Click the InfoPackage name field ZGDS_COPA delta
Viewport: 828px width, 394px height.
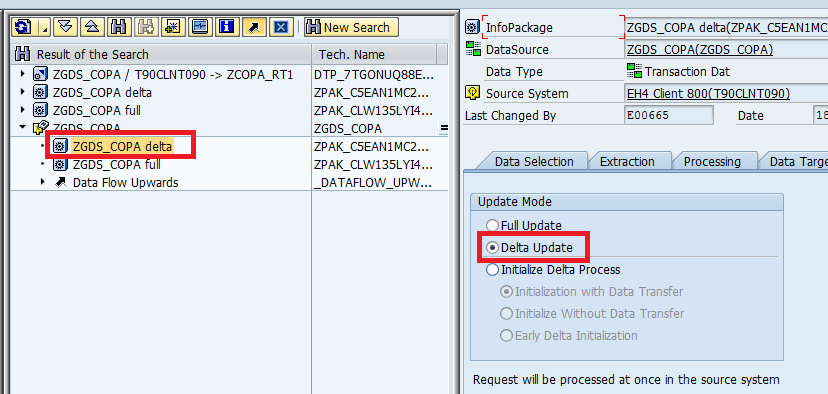726,27
